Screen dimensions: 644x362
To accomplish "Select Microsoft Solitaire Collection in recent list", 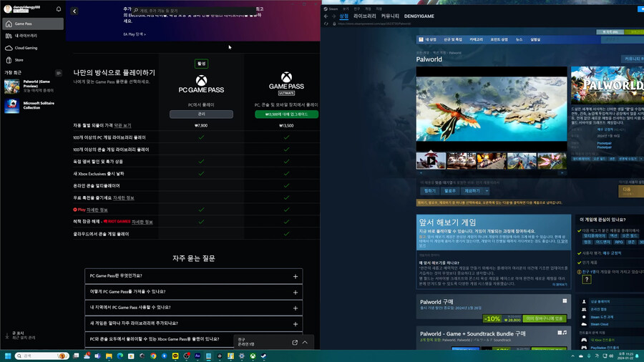I will tap(31, 105).
